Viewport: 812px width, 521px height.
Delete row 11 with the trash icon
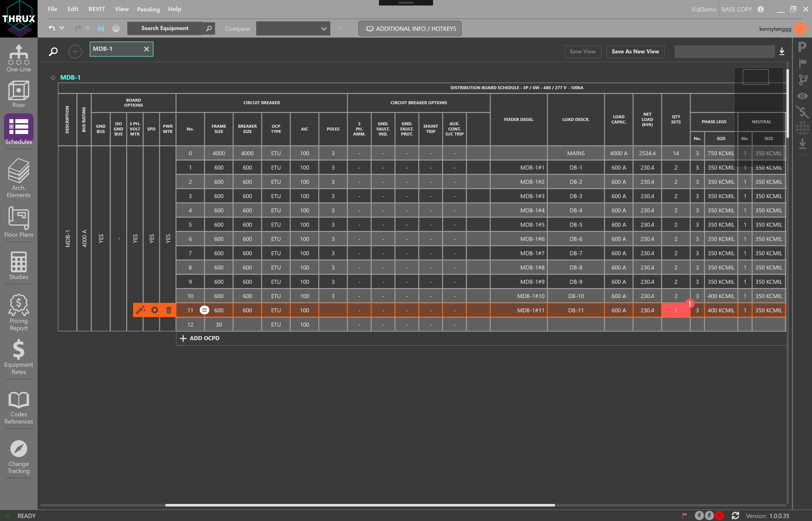[169, 310]
